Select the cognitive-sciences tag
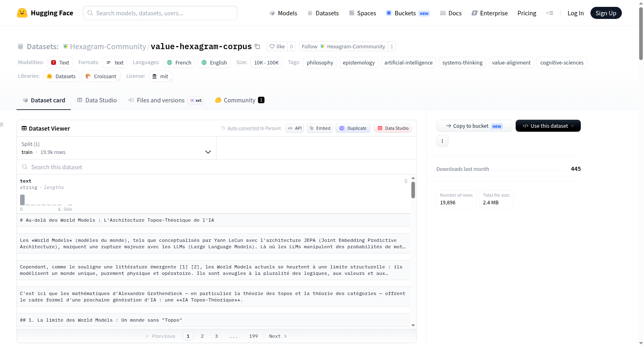Viewport: 644px width, 347px height. 562,62
